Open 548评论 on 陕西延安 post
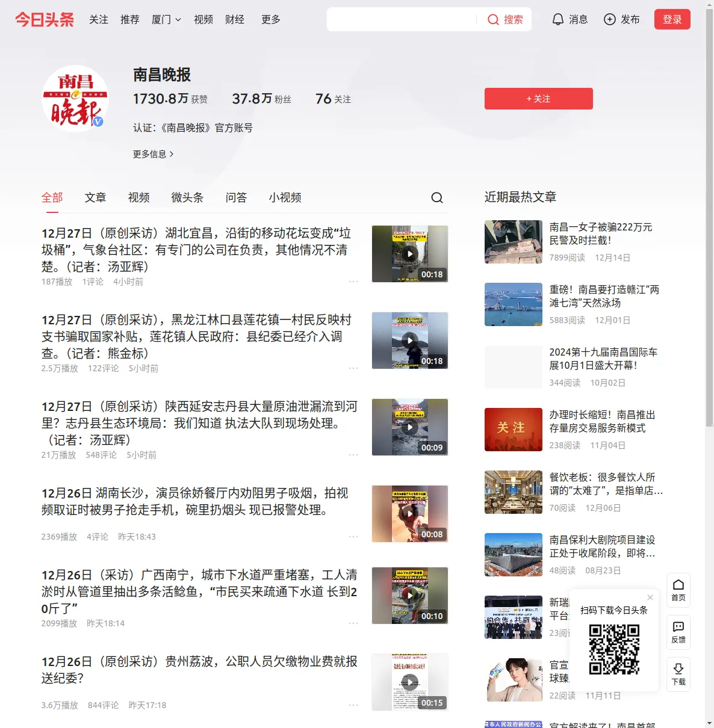The image size is (714, 728). (x=101, y=455)
